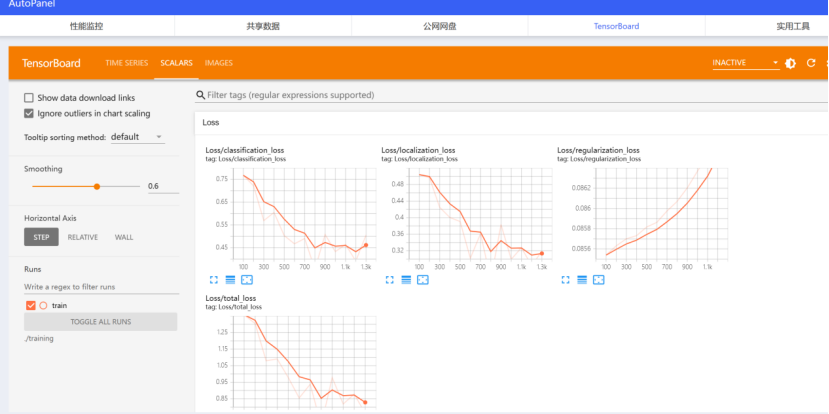This screenshot has height=414, width=829.
Task: Toggle y-axis log scale for regularization_loss
Action: point(582,280)
